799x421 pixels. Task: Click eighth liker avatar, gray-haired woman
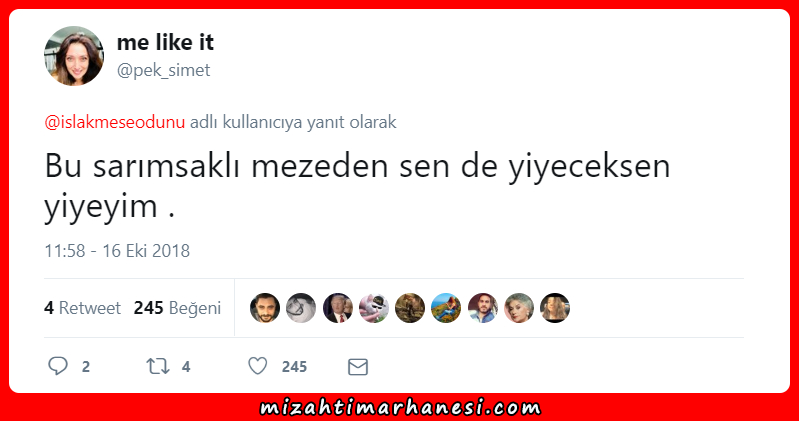point(519,308)
